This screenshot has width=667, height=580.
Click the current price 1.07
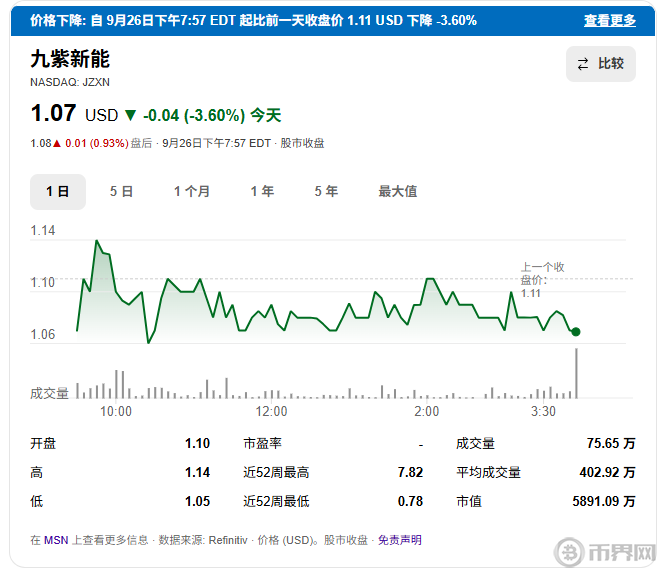click(x=53, y=114)
